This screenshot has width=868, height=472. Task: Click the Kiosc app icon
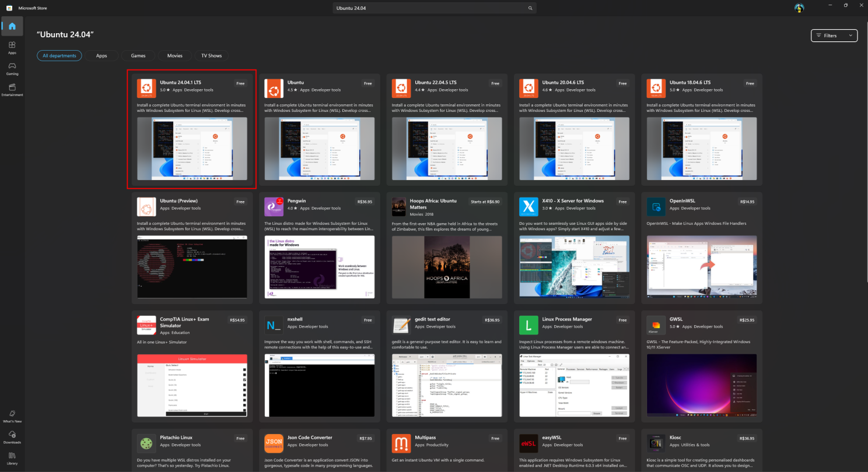point(656,443)
